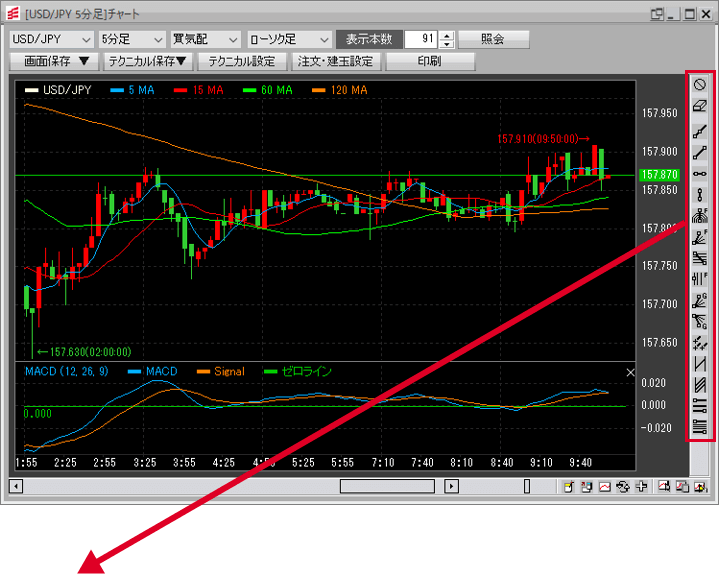Click the 7:10 time axis label
Screen dimensions: 720x580
pos(383,463)
